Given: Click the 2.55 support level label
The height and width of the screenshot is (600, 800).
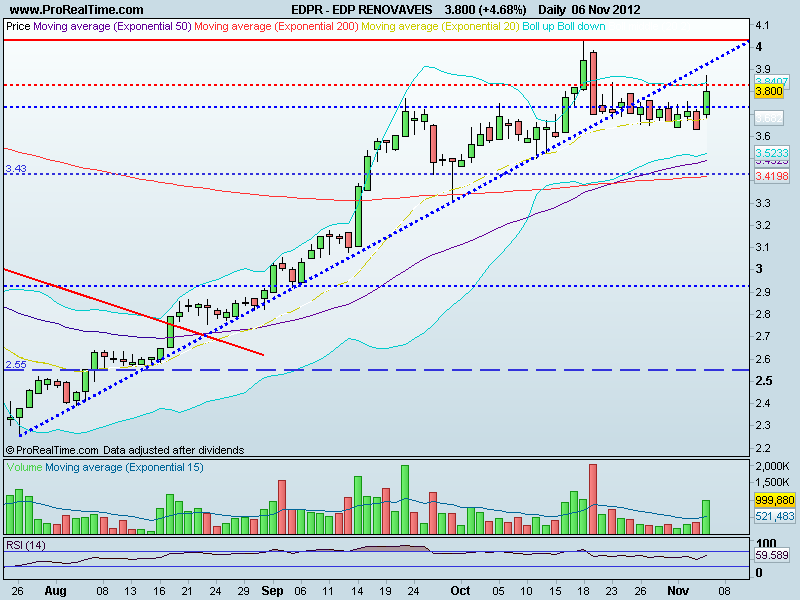Looking at the screenshot, I should click(16, 364).
